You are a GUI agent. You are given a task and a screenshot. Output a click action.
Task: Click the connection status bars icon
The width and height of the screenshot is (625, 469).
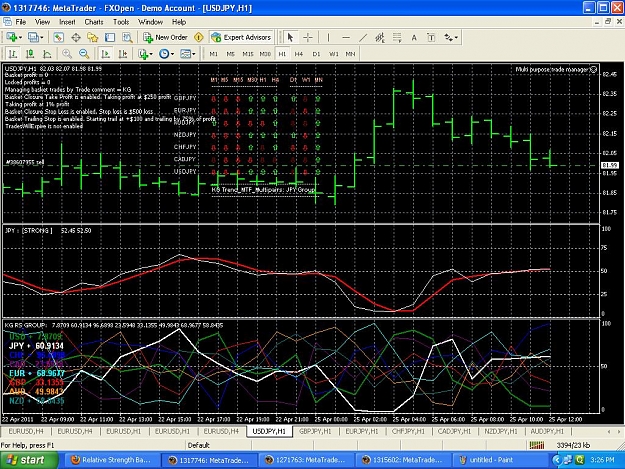[537, 445]
